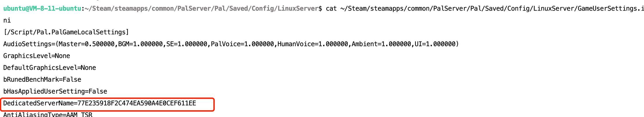Click the BGM=1.000000 entry
Viewport: 644px width, 117px height.
[x=140, y=44]
